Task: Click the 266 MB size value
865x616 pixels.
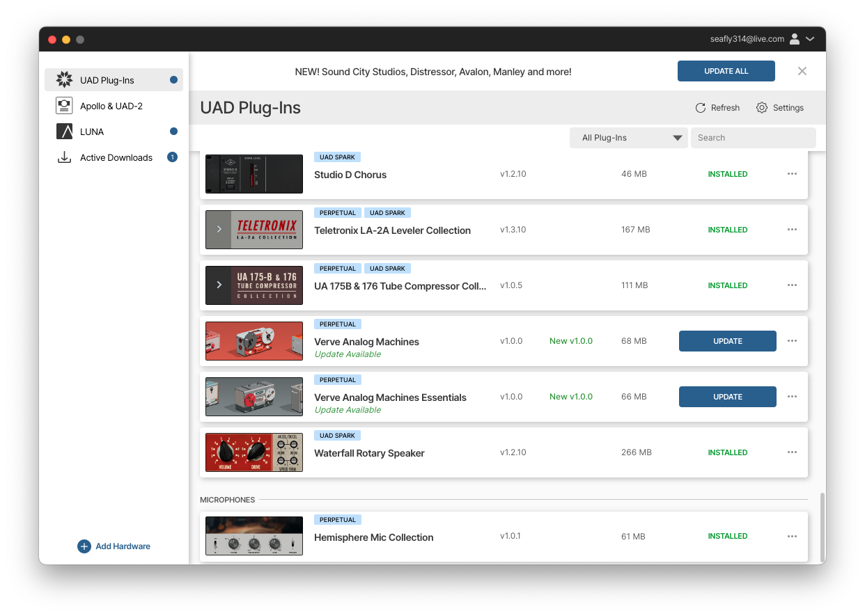Action: point(636,452)
